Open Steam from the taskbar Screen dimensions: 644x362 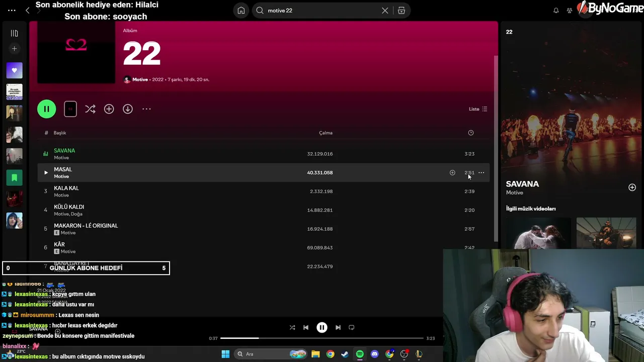[x=345, y=354]
